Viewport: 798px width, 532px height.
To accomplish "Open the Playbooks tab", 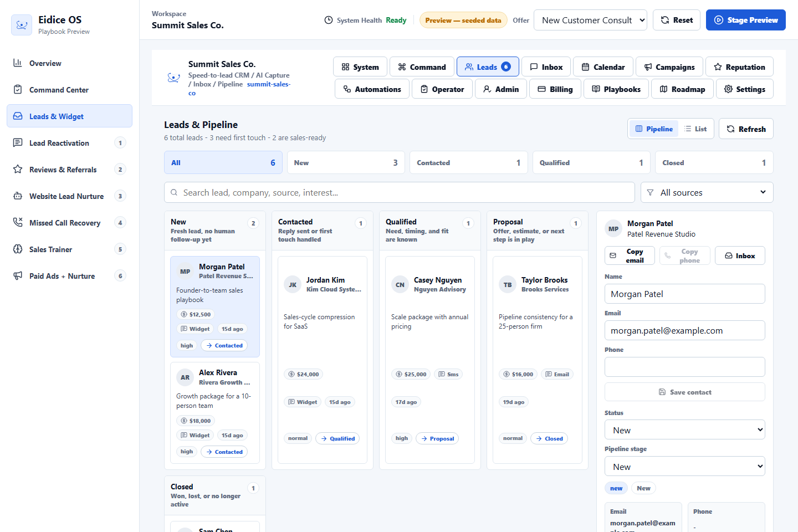I will point(616,89).
